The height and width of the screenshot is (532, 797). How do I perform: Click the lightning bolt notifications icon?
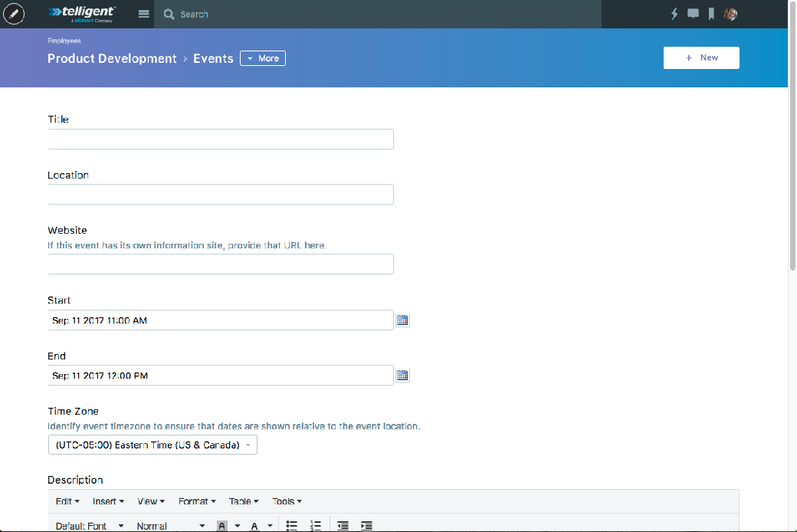click(x=674, y=14)
